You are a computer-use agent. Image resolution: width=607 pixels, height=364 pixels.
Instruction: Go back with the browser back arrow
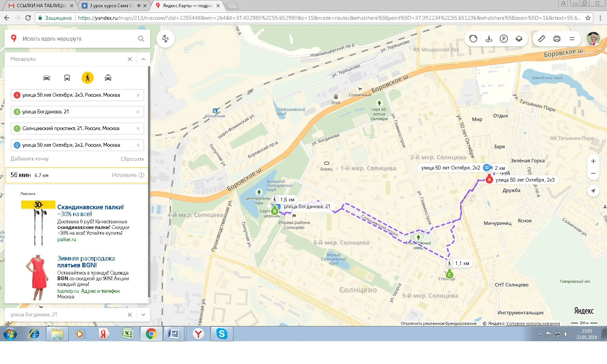7,18
